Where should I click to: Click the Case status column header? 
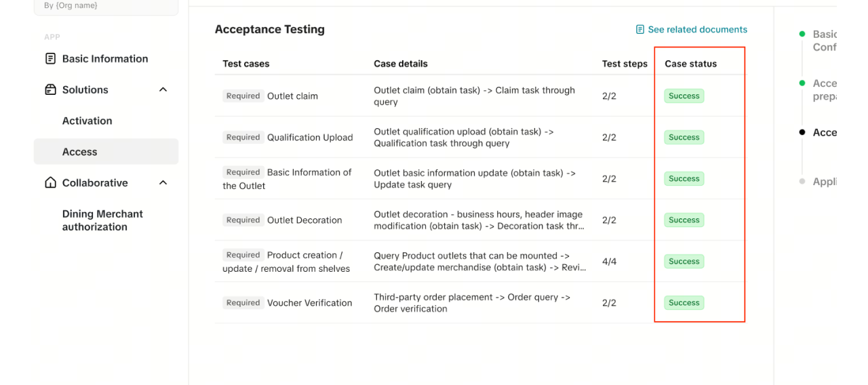coord(690,64)
